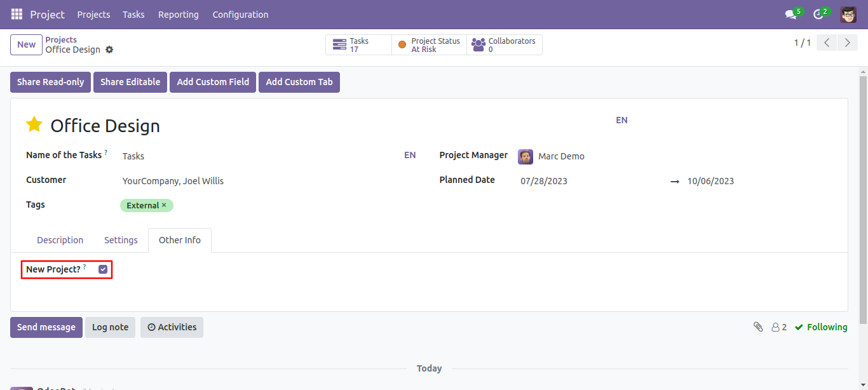
Task: Open the Configuration menu
Action: point(240,15)
